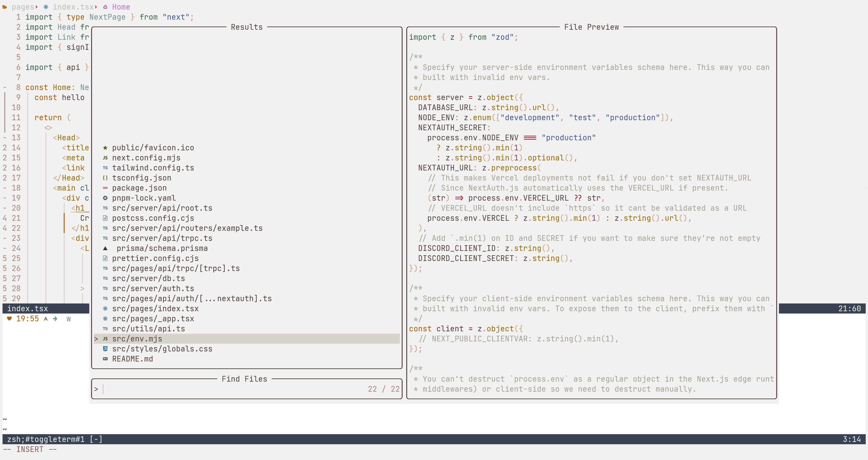Select the Home symbol breadcrumb
The image size is (868, 460).
coord(121,7)
